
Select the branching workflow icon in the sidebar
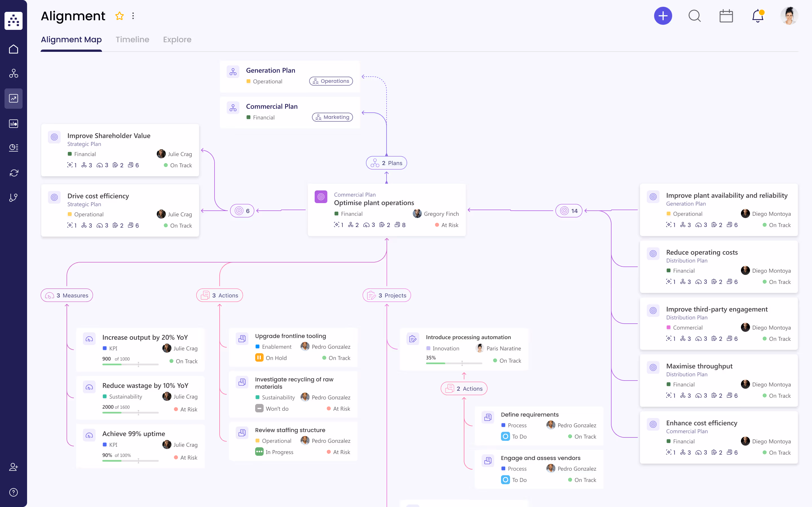pos(14,197)
